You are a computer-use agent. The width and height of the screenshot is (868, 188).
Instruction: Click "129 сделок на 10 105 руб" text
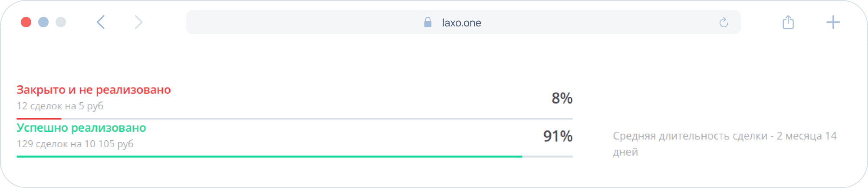coord(75,144)
